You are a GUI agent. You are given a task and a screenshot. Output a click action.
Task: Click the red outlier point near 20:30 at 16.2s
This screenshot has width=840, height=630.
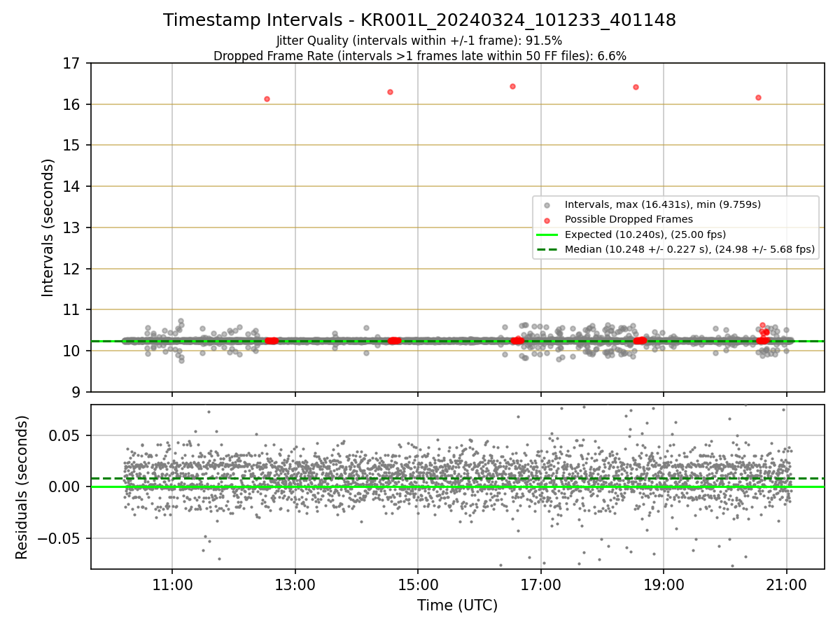[758, 97]
